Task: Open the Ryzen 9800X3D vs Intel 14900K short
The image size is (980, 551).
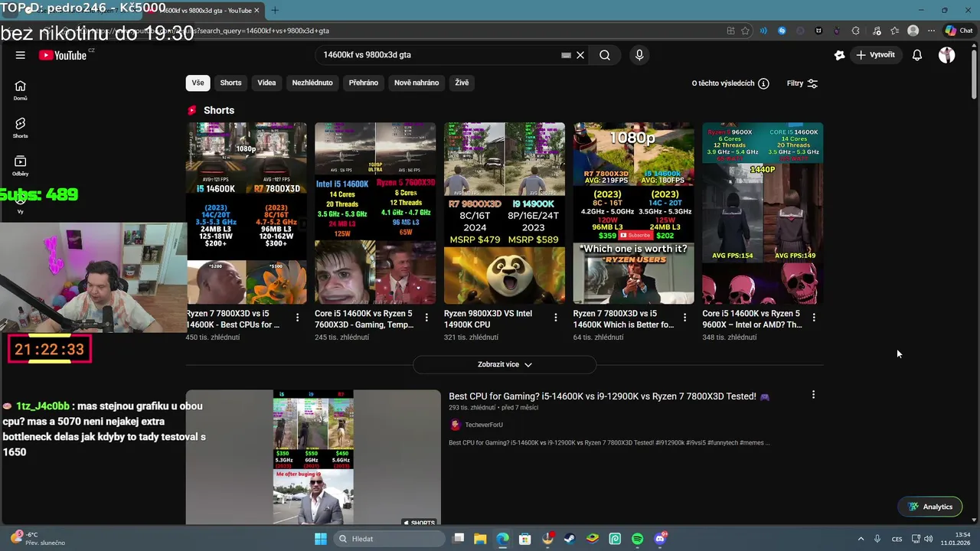Action: point(505,213)
